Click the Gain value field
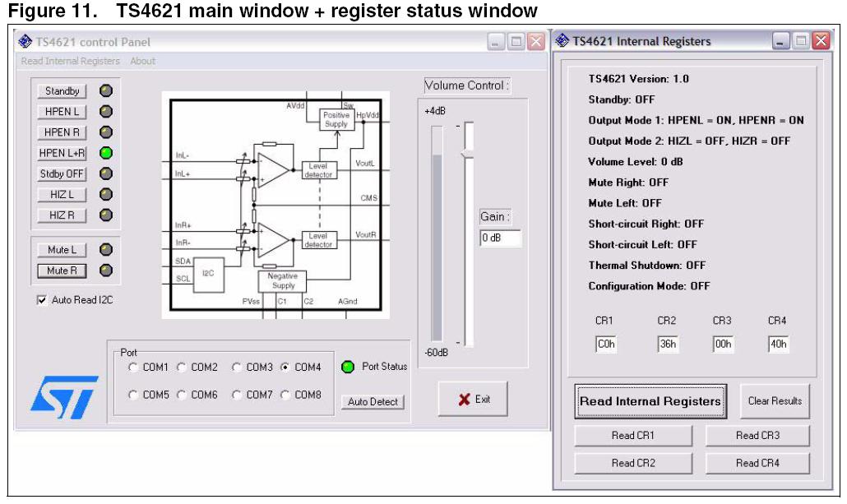 point(500,238)
